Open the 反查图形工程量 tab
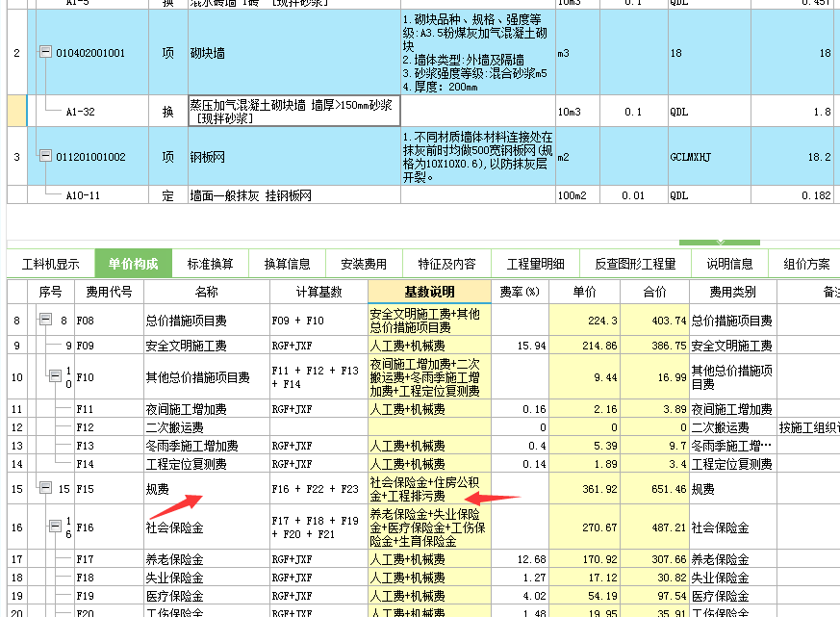 click(x=635, y=264)
